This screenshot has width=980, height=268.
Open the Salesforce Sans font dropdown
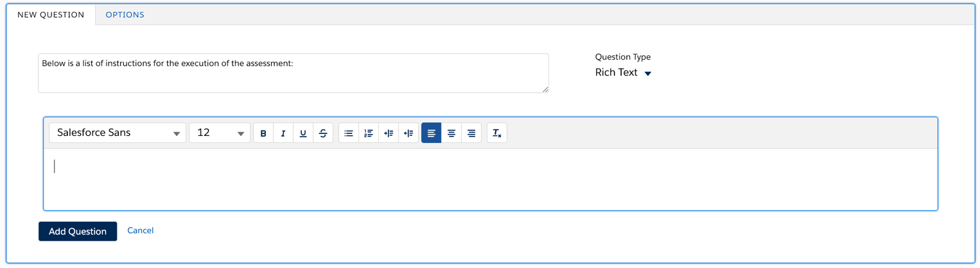pos(118,133)
